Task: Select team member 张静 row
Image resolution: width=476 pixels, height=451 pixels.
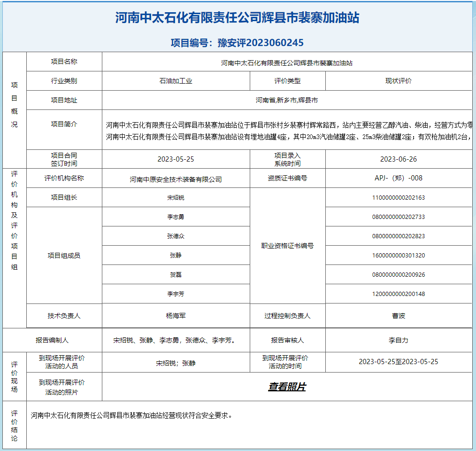Action: tap(176, 255)
